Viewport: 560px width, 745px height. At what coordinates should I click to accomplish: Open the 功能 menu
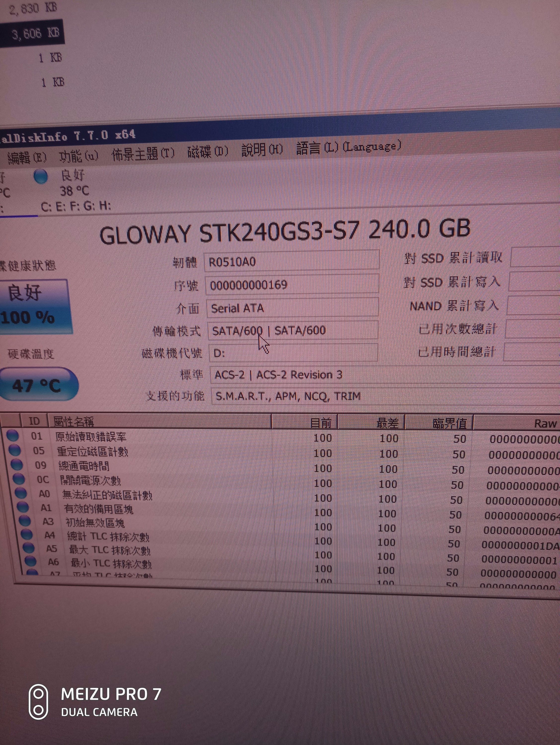[78, 156]
